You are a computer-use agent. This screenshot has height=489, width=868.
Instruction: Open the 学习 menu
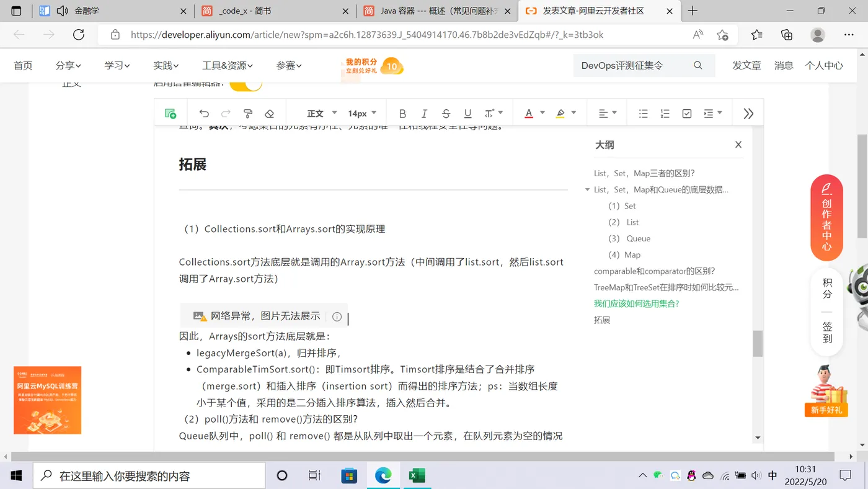click(x=117, y=65)
